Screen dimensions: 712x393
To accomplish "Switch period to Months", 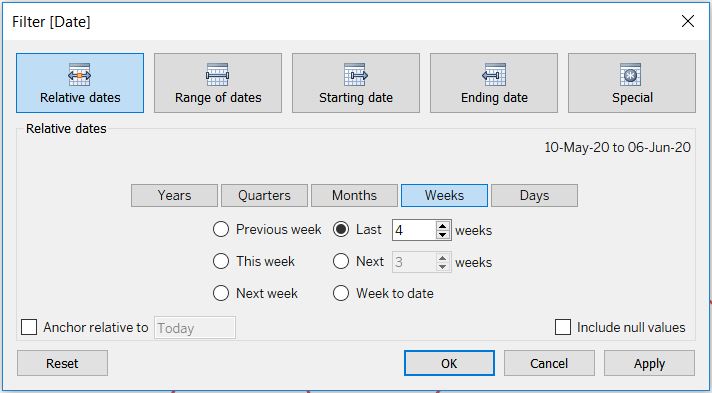I will 354,195.
